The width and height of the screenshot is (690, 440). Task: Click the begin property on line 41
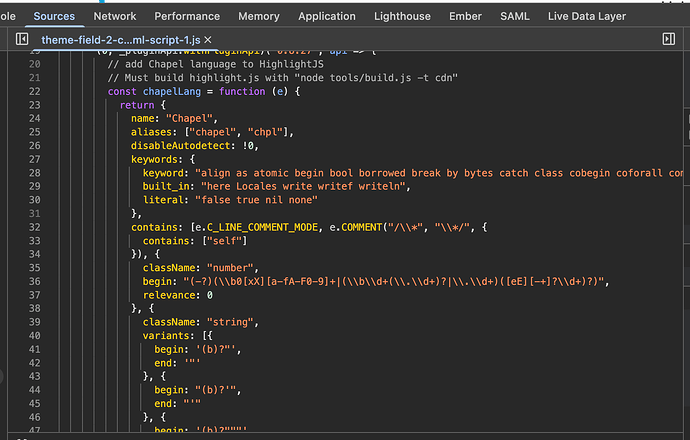(x=169, y=349)
